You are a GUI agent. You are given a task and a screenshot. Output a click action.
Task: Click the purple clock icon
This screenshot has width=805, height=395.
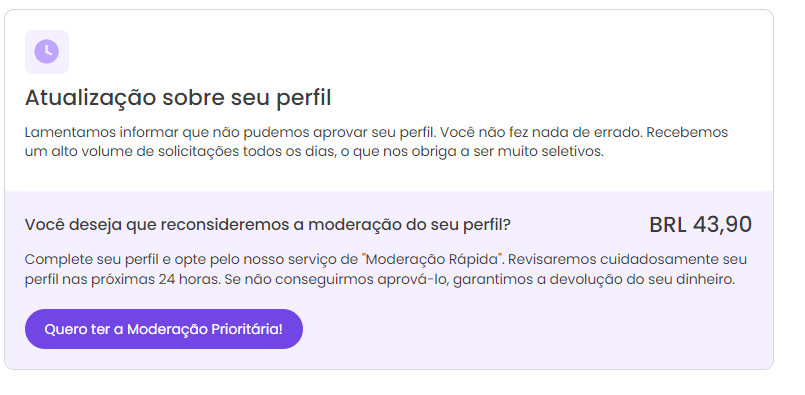click(x=47, y=52)
